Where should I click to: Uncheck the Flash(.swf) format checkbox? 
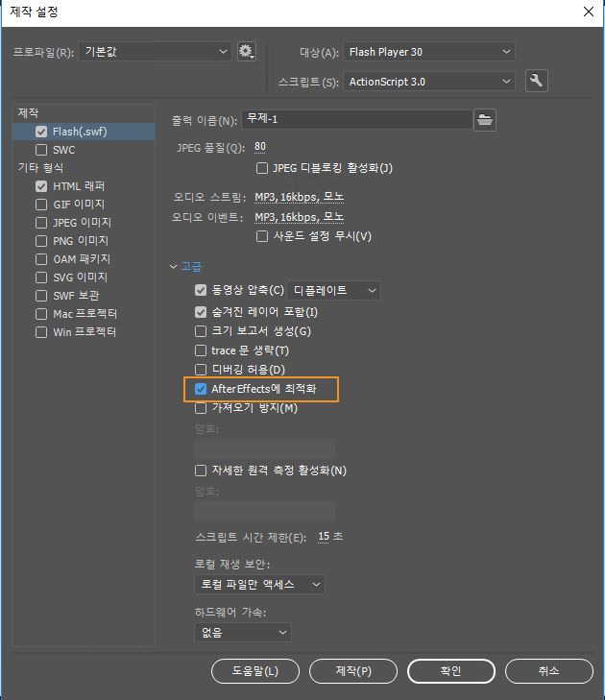[41, 132]
